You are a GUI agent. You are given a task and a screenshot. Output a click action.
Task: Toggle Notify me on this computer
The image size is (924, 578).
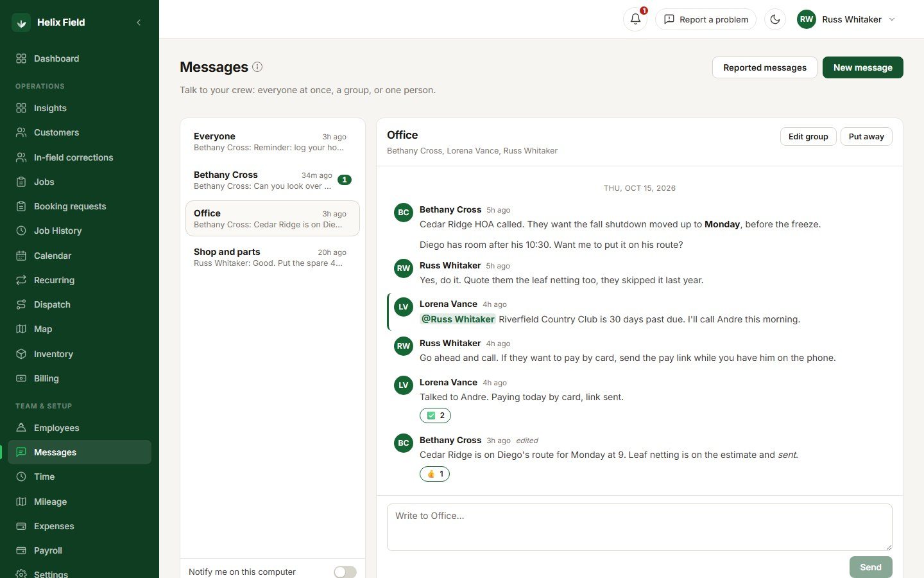coord(345,572)
